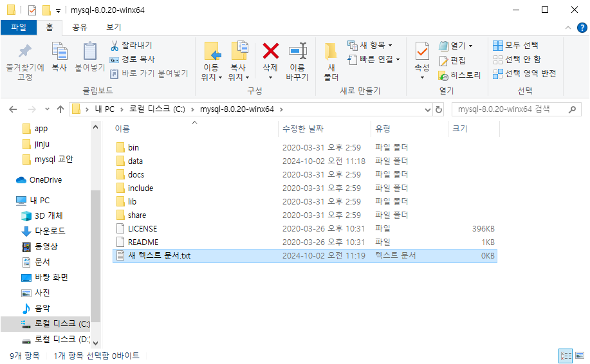The image size is (590, 364).
Task: Open 복사 위치 (Copy to) menu
Action: coord(239,62)
